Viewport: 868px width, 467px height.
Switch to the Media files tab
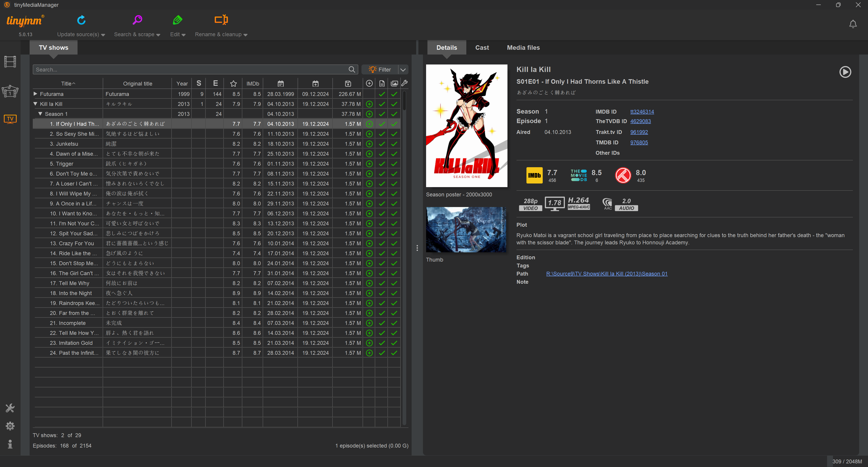(523, 48)
